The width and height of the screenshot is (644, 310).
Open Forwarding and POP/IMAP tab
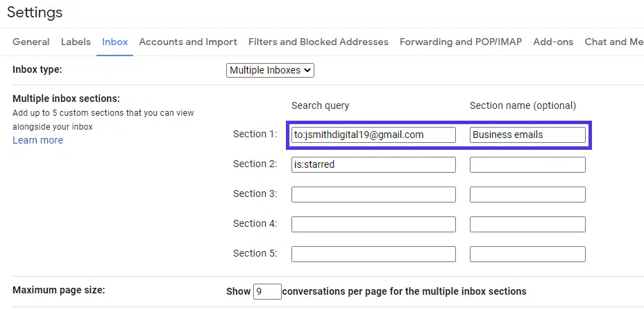pos(461,42)
